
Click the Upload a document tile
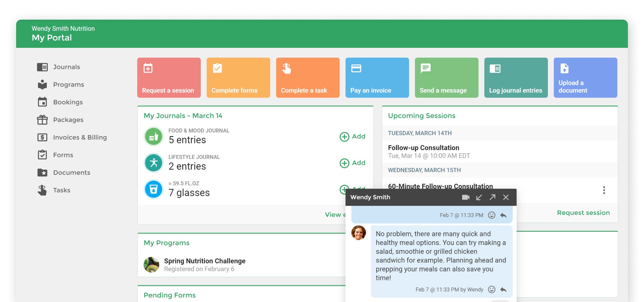[585, 78]
